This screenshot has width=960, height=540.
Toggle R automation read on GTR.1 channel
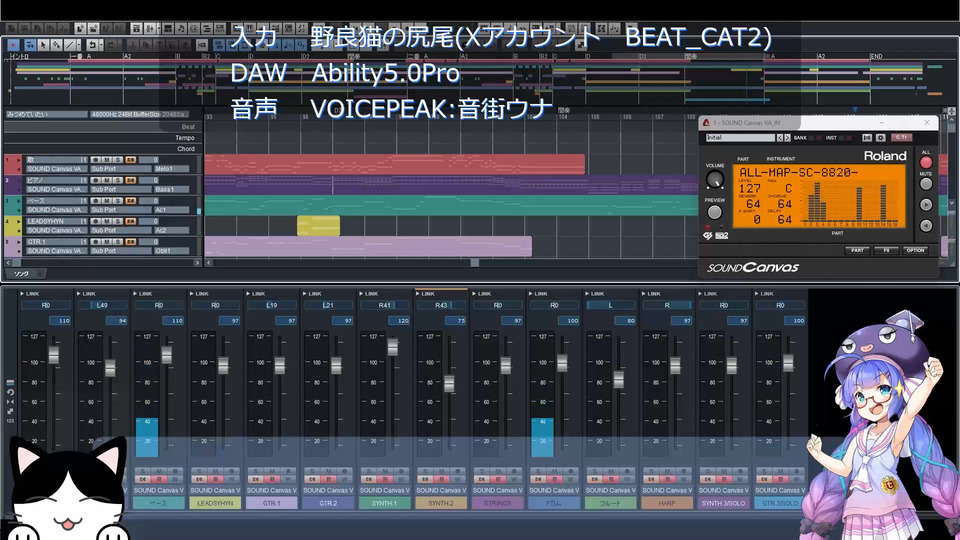(x=272, y=479)
